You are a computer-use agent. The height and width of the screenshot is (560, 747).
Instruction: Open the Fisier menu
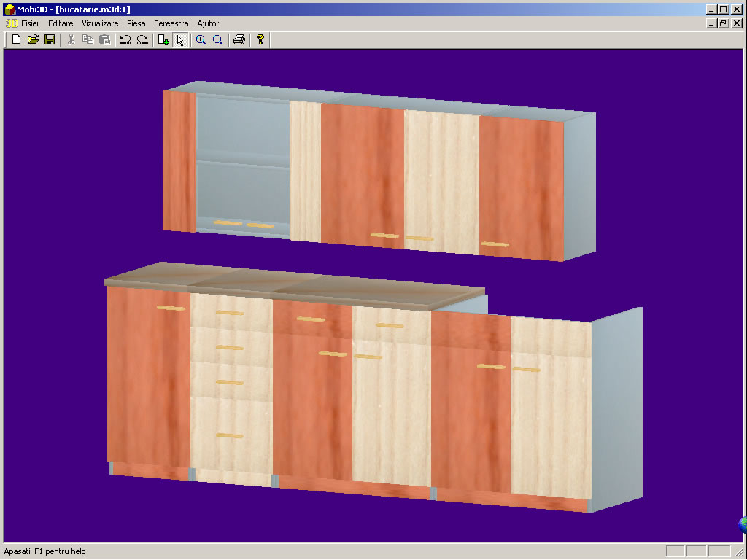pos(31,23)
